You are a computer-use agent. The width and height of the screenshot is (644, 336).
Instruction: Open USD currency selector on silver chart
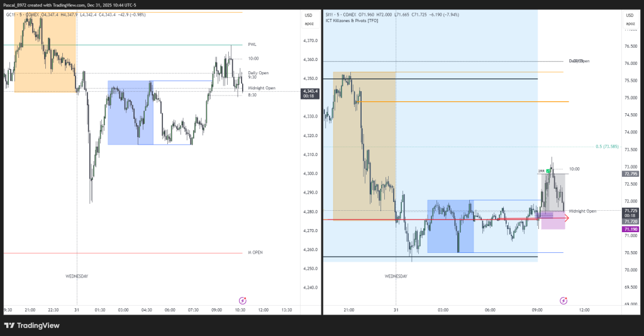[630, 15]
